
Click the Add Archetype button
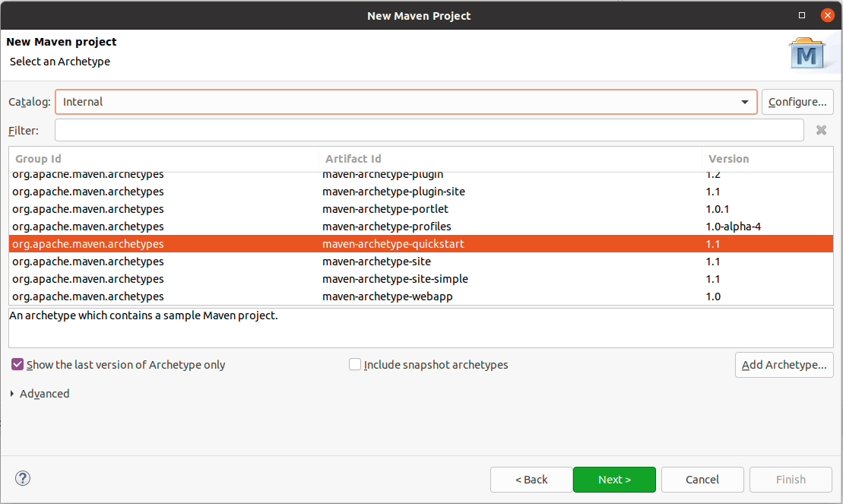784,365
